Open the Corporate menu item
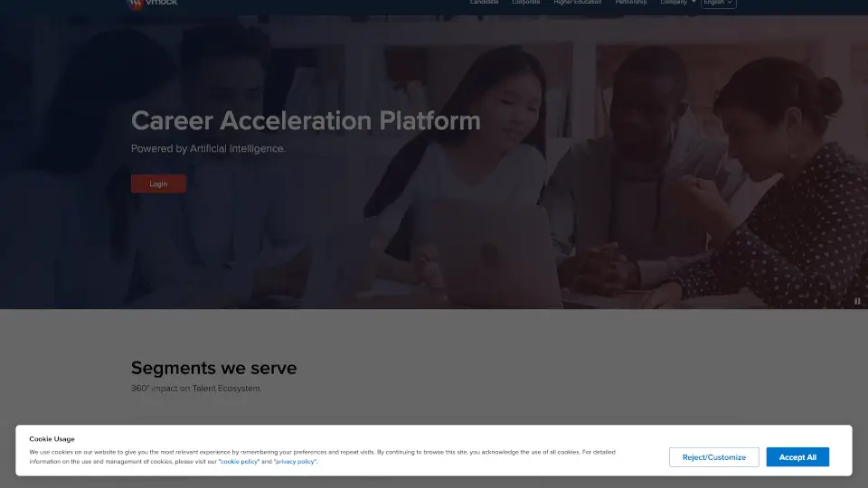868x488 pixels. [x=525, y=2]
